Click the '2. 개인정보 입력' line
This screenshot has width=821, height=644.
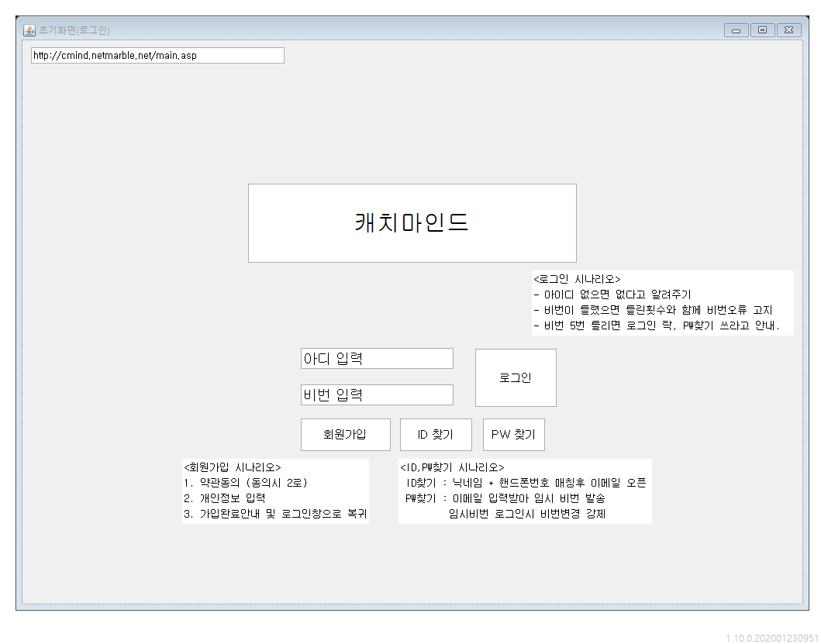pyautogui.click(x=225, y=498)
